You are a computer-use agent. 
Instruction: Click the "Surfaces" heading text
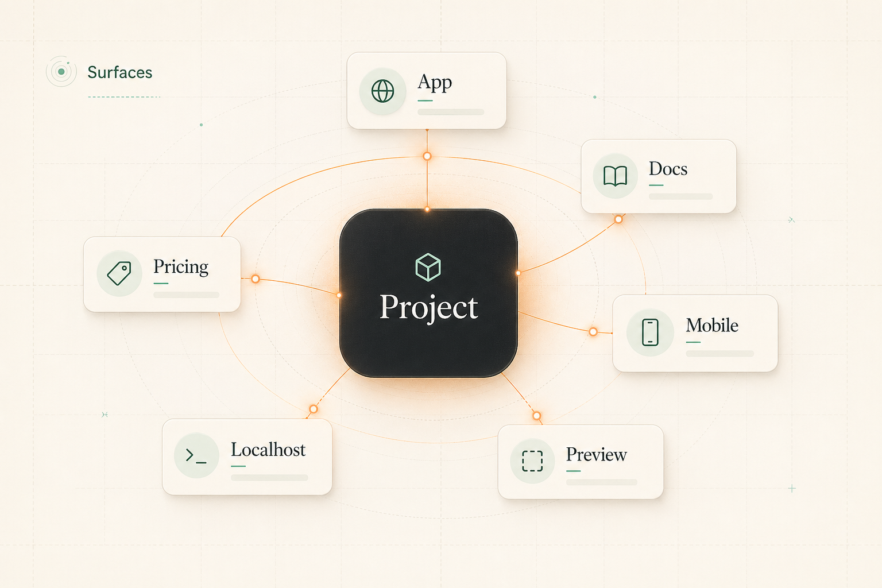(120, 72)
